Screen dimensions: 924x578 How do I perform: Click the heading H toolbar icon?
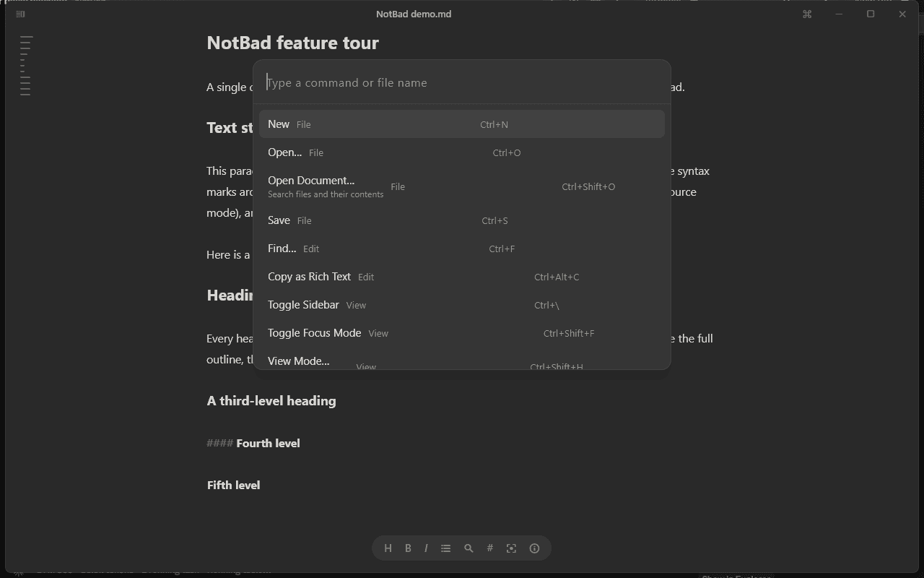(388, 548)
